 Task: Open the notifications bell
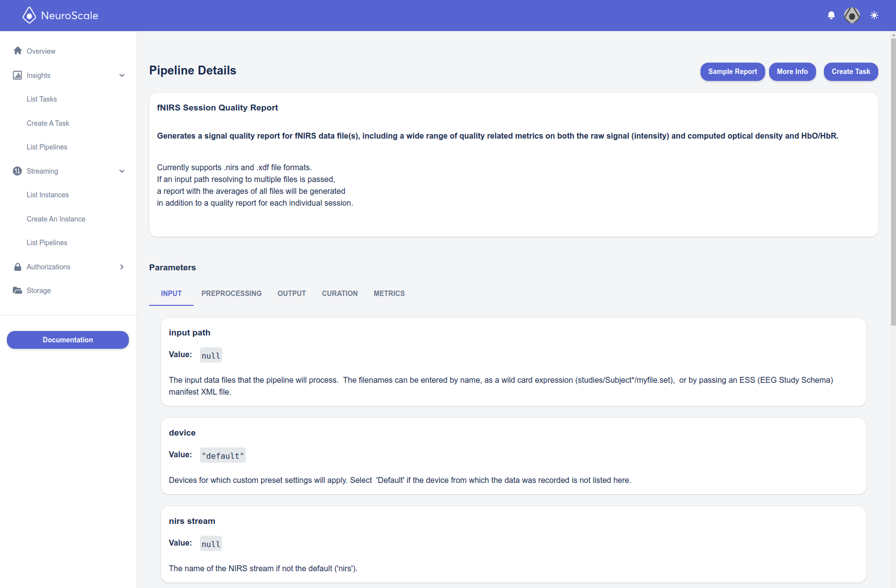tap(831, 15)
